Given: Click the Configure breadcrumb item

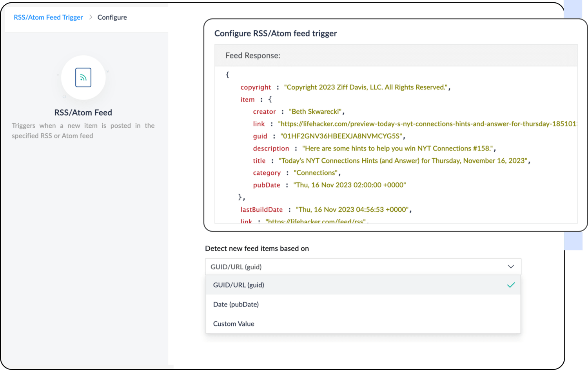Looking at the screenshot, I should click(x=112, y=17).
